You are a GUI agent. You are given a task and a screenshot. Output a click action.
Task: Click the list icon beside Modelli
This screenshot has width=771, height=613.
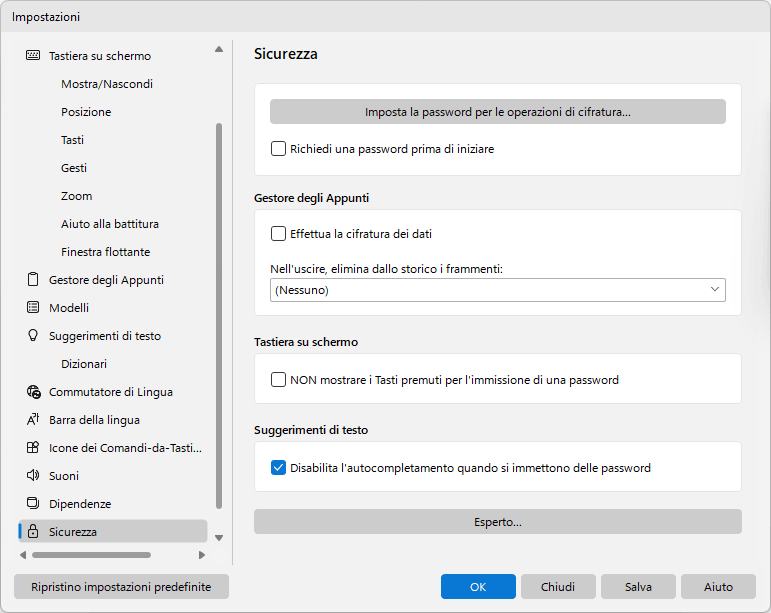pos(33,307)
